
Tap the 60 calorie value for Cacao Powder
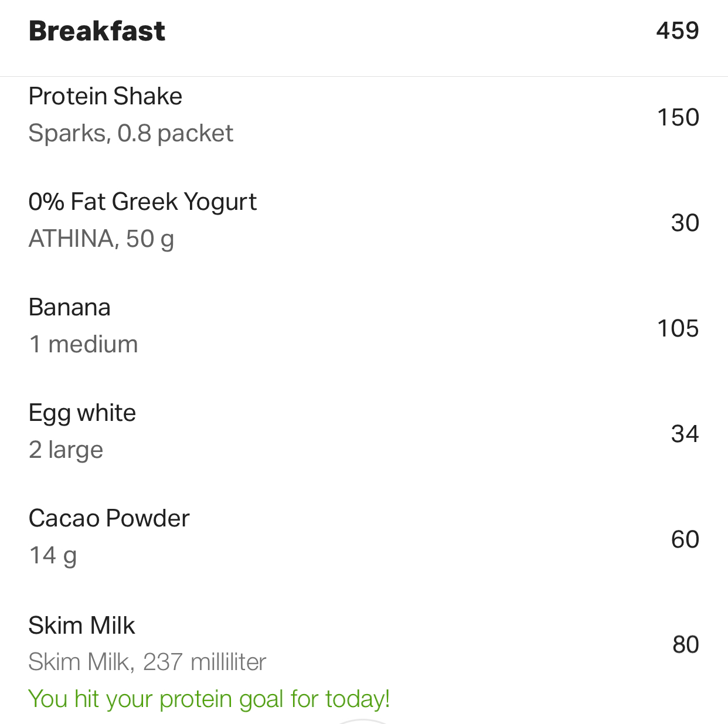click(685, 539)
